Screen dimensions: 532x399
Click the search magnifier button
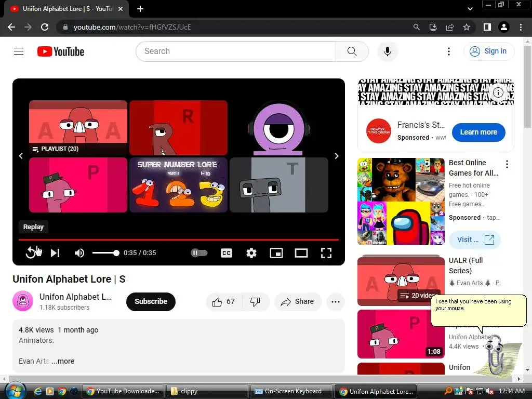click(352, 51)
